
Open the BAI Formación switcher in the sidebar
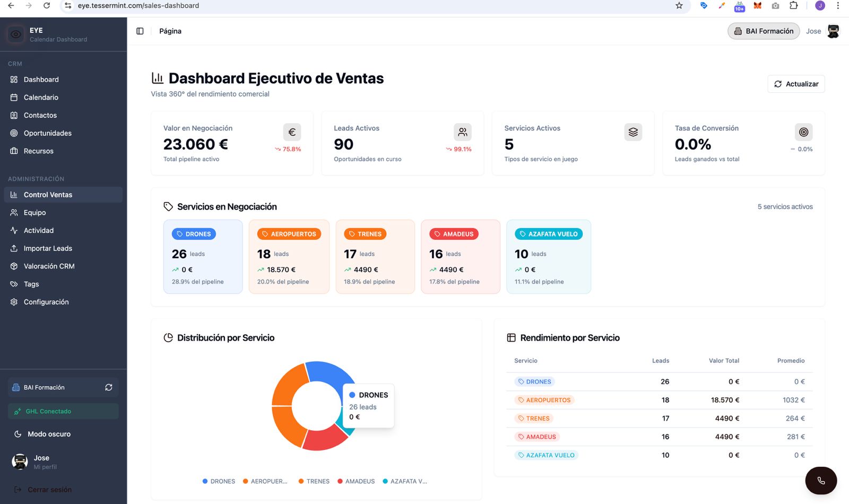click(64, 387)
